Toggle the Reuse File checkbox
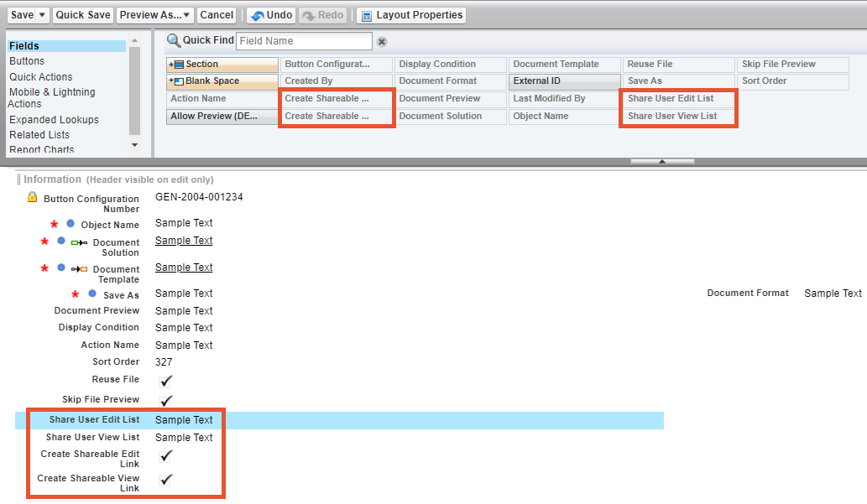This screenshot has width=867, height=504. point(166,381)
